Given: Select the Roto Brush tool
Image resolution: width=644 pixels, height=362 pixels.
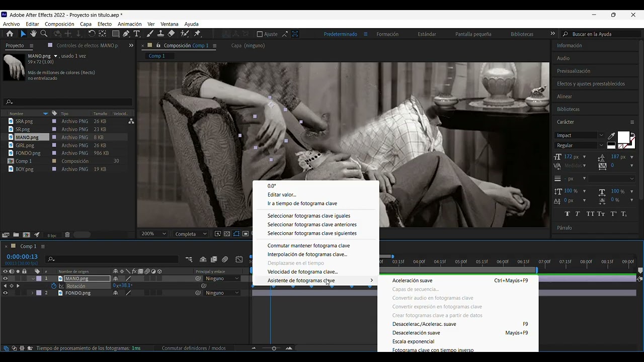Looking at the screenshot, I should tap(184, 34).
